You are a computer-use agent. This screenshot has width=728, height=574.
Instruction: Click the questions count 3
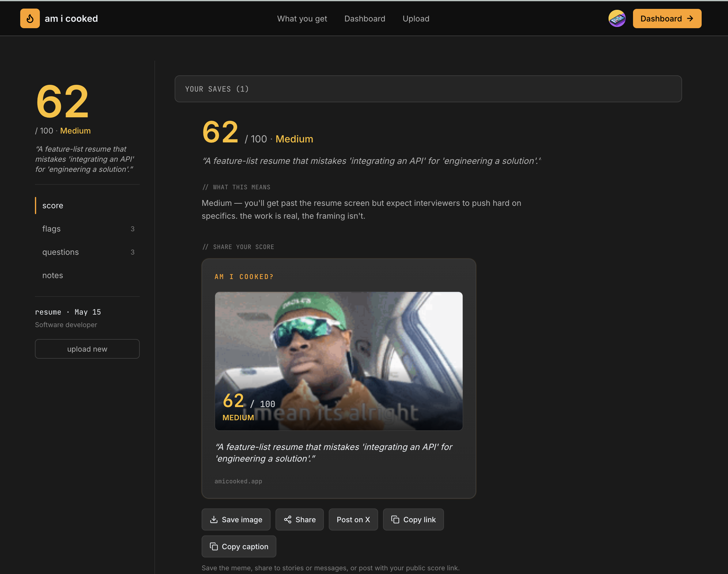click(x=132, y=252)
